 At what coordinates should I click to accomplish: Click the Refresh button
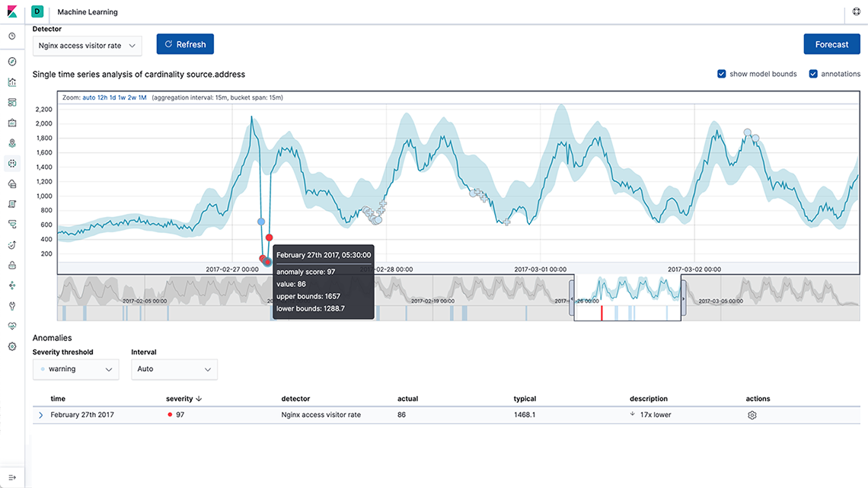tap(185, 44)
